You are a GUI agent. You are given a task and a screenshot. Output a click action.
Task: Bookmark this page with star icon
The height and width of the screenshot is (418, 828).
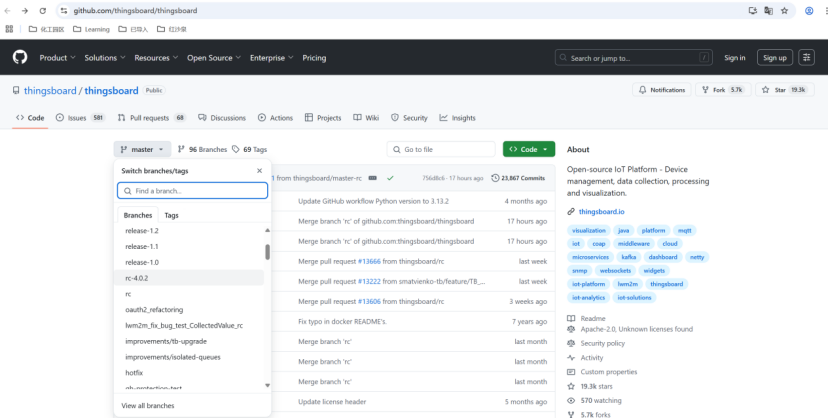(x=785, y=11)
